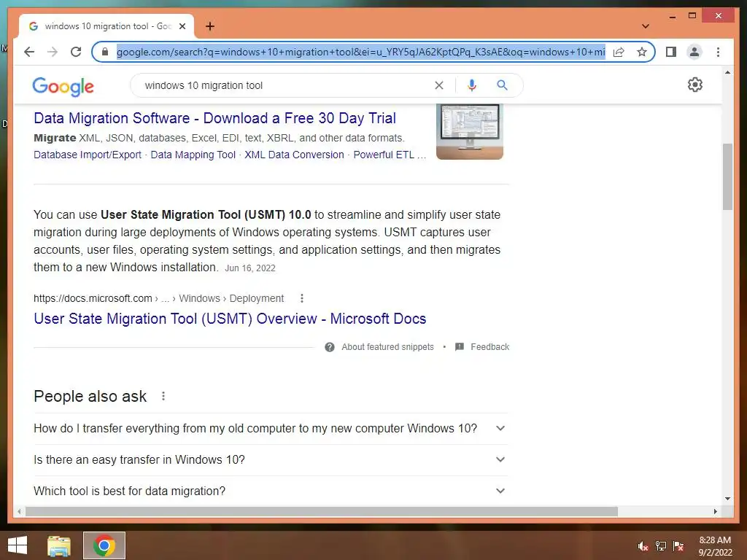
Task: Open the Database Import/Export sitelink
Action: click(88, 155)
